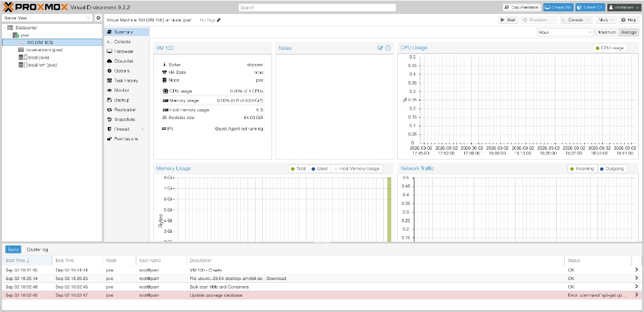Viewport: 644px width, 312px height.
Task: Toggle Average graph mode
Action: coord(629,32)
